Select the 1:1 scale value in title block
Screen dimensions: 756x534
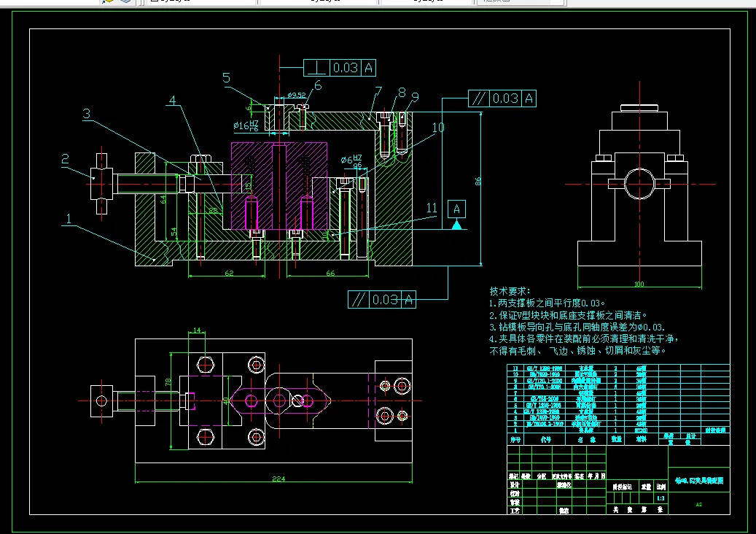pyautogui.click(x=660, y=498)
